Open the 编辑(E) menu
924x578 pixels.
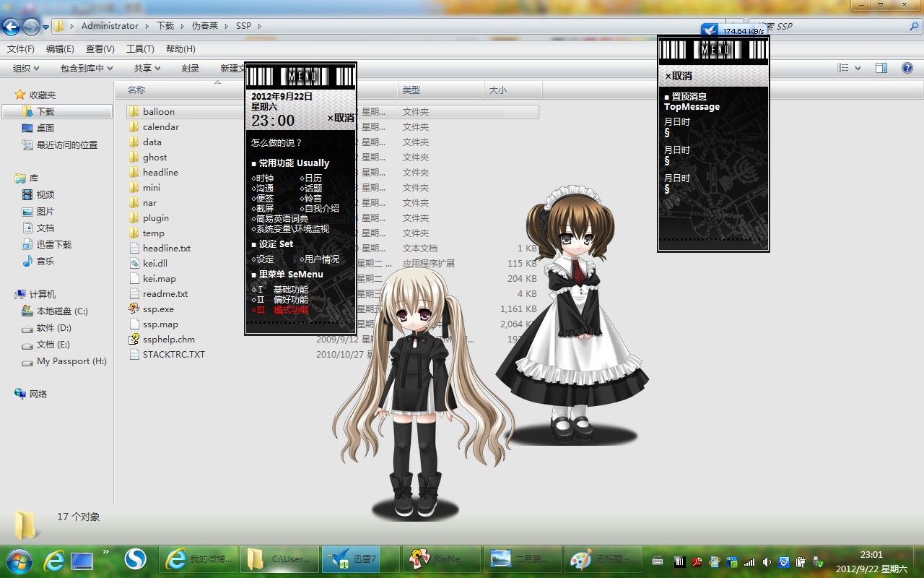pos(60,49)
